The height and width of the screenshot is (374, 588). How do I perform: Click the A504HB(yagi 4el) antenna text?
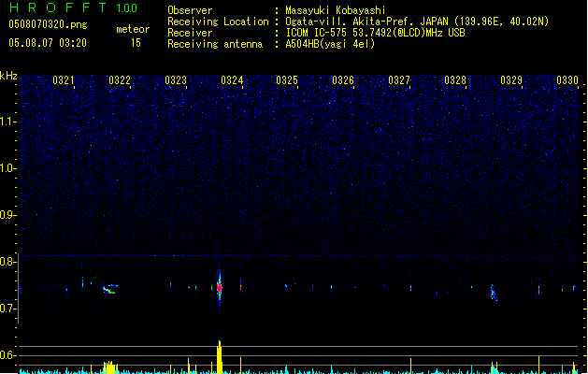click(330, 44)
